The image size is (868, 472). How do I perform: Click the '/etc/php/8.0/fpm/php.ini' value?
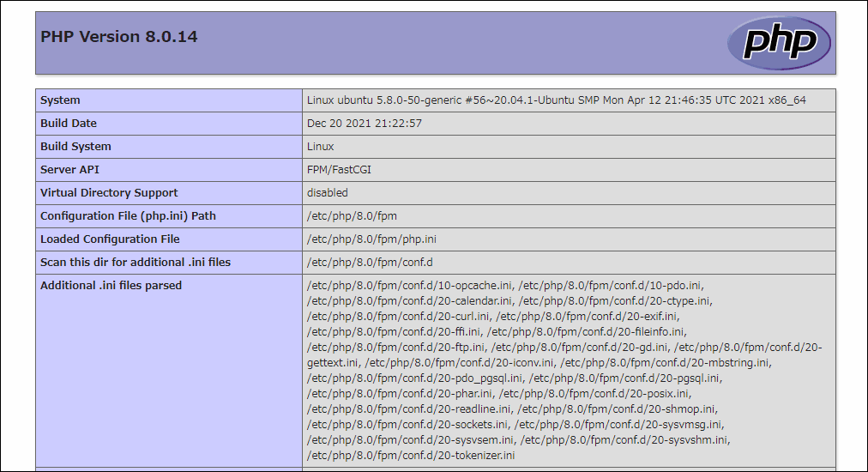pos(371,239)
